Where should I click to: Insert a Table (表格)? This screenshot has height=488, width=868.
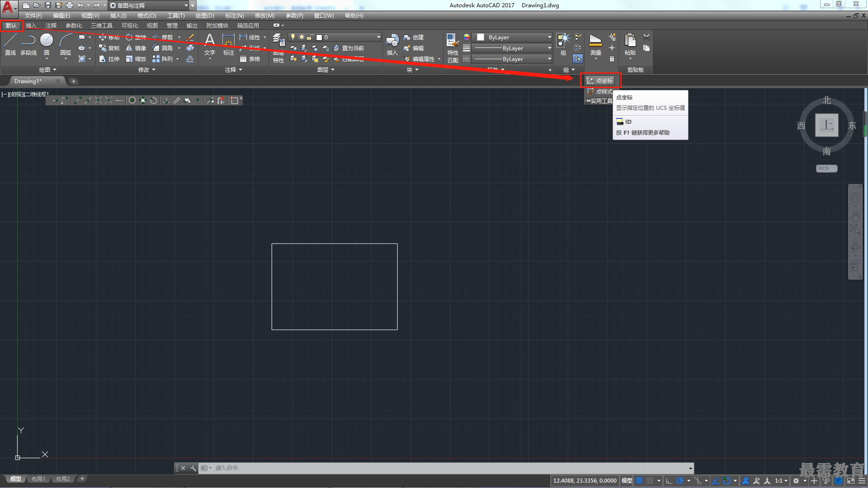pyautogui.click(x=250, y=59)
